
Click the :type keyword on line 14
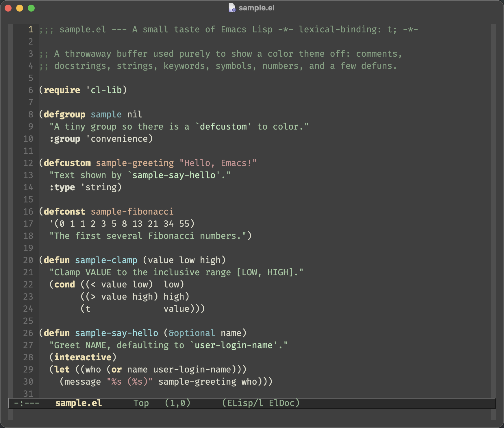pyautogui.click(x=62, y=187)
